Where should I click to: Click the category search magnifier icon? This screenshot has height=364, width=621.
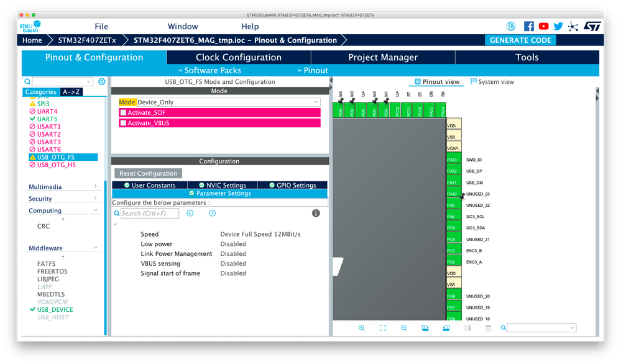coord(27,81)
